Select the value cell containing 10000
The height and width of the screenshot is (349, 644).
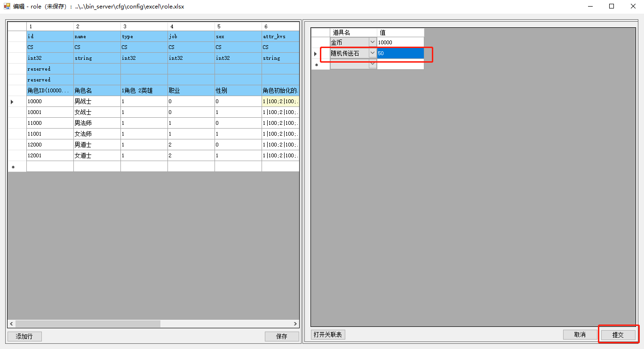(x=400, y=42)
